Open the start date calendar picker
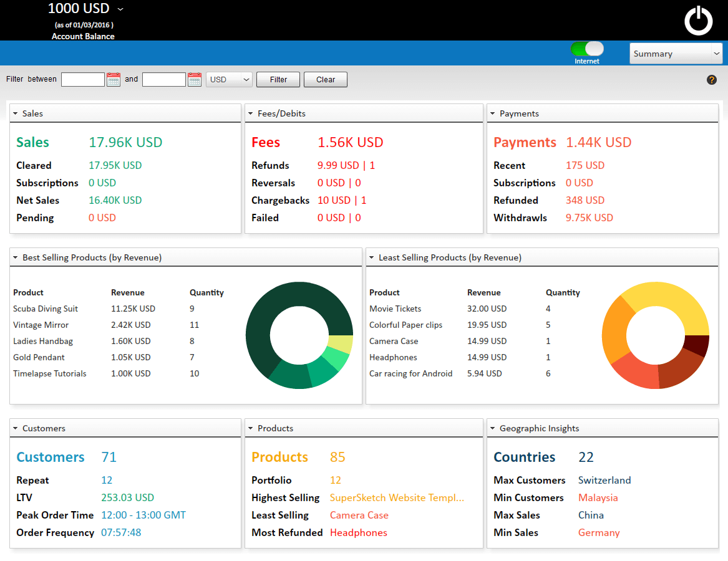Screen dimensions: 728x561 tap(114, 79)
